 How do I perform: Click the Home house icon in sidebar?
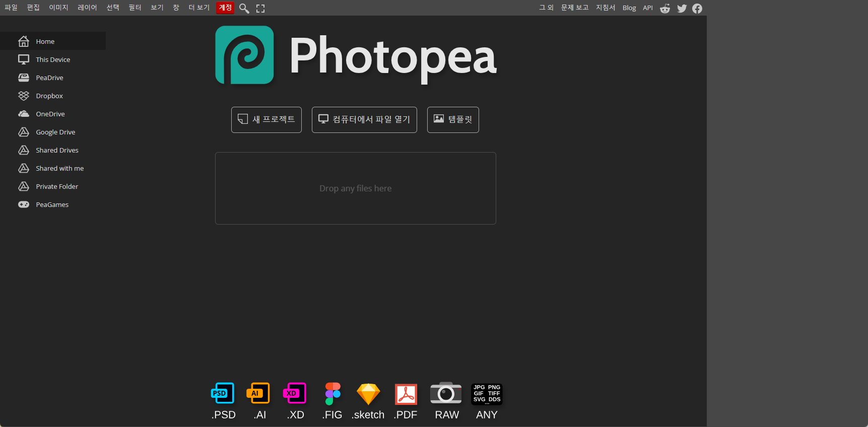pyautogui.click(x=24, y=41)
